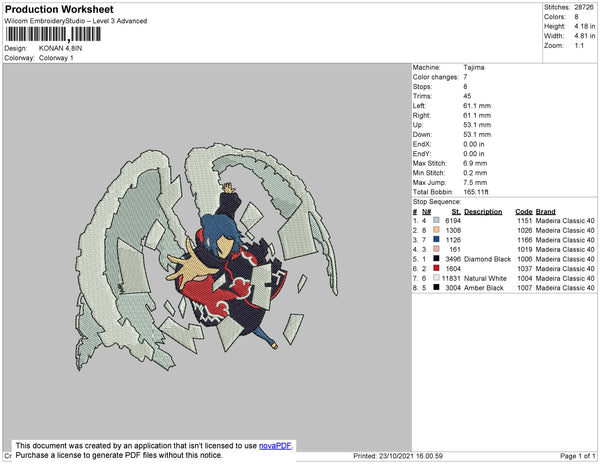The height and width of the screenshot is (464, 600).
Task: Click the Colors value '8' in header
Action: pyautogui.click(x=576, y=17)
